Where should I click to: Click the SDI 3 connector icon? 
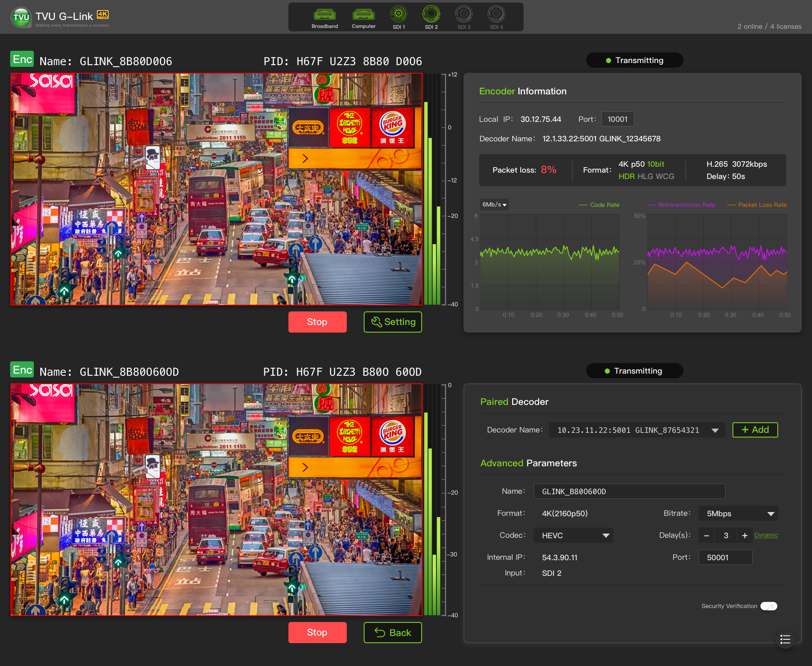pyautogui.click(x=464, y=14)
